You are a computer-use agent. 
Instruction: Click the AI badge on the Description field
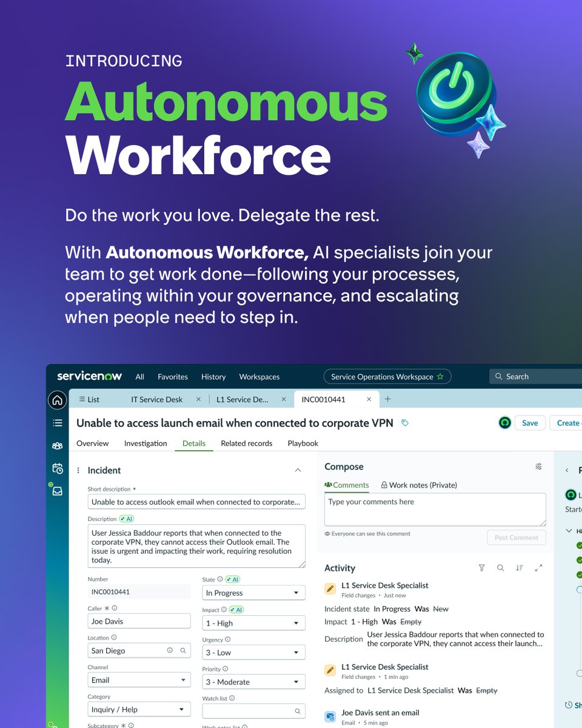click(126, 519)
